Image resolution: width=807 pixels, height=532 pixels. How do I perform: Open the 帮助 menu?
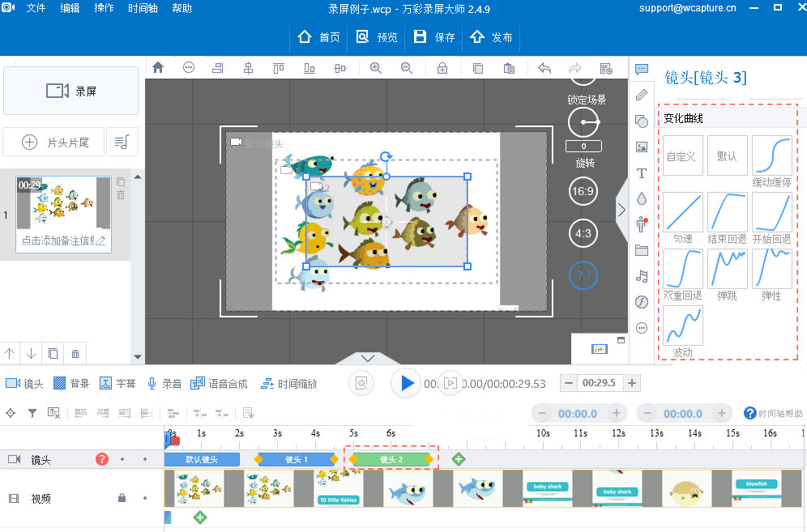[181, 9]
